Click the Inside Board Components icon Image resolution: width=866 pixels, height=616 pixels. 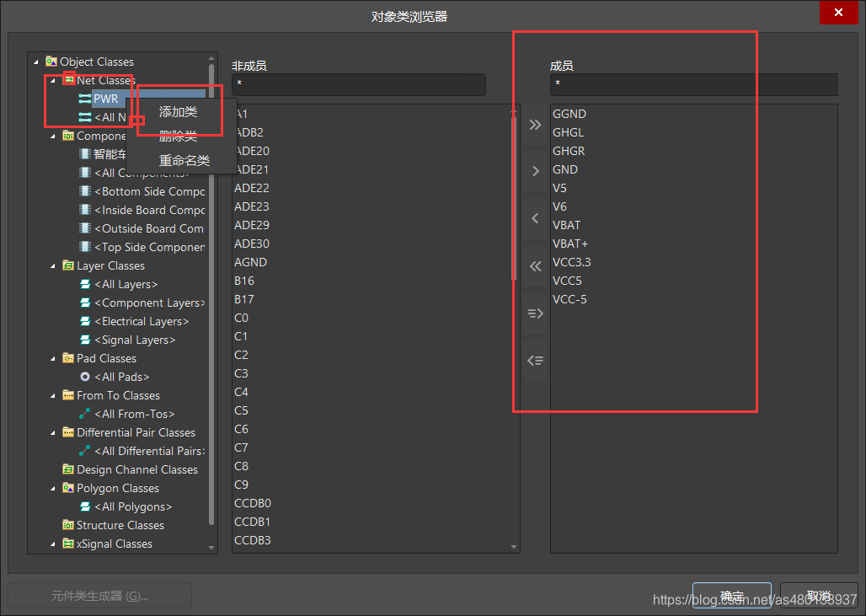(x=84, y=210)
